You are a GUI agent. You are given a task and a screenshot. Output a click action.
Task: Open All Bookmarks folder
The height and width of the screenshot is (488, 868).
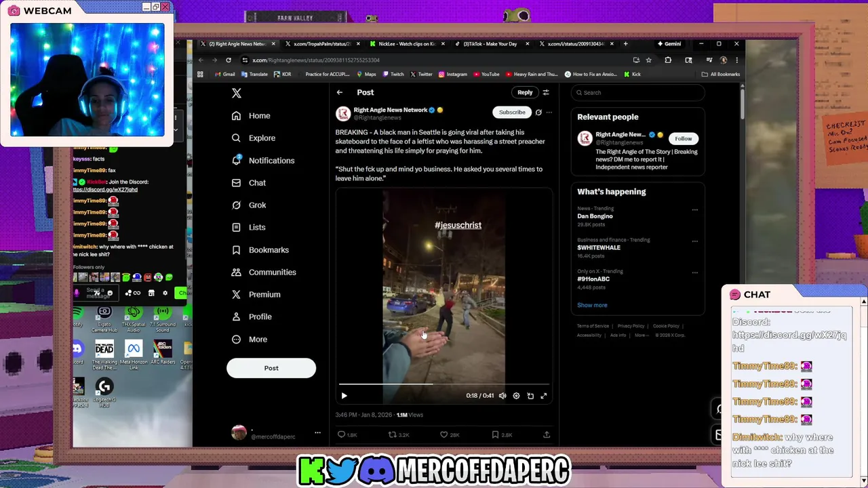pos(721,75)
